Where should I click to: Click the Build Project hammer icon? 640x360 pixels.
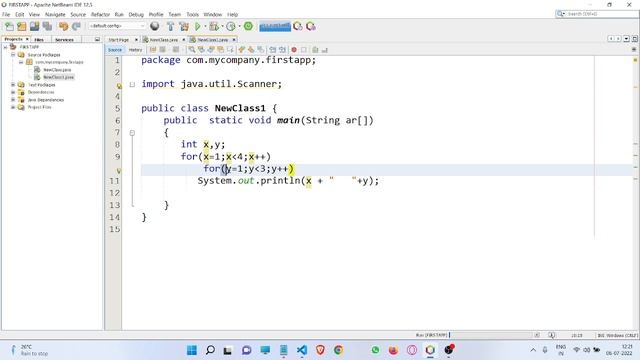click(x=171, y=27)
